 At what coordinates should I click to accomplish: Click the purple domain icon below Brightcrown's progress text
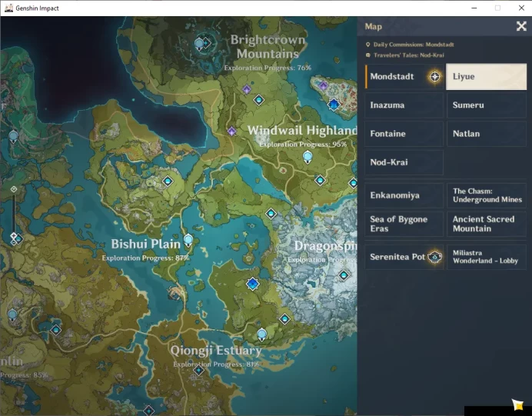tap(247, 89)
